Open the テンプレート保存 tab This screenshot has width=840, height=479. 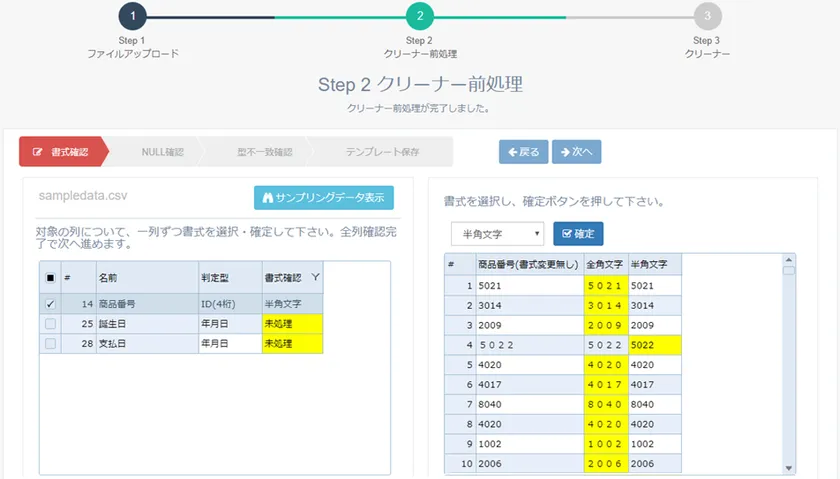tap(382, 152)
